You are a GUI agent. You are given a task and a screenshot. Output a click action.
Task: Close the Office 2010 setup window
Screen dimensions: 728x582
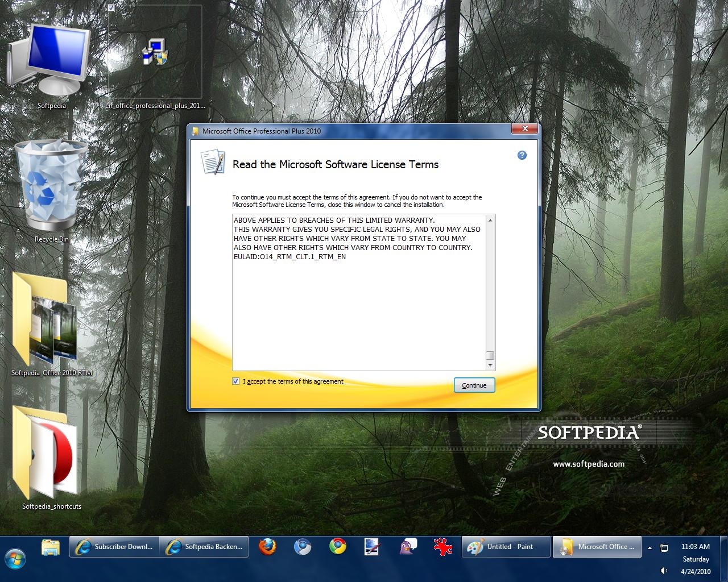524,129
